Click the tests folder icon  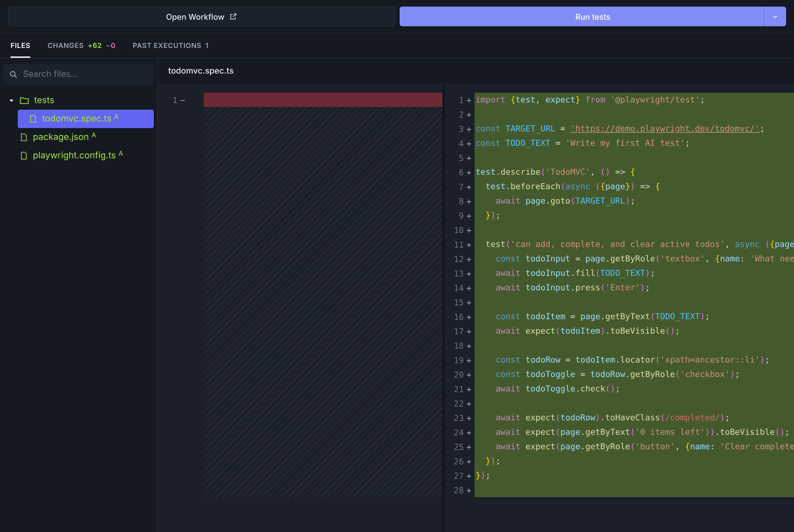coord(24,100)
